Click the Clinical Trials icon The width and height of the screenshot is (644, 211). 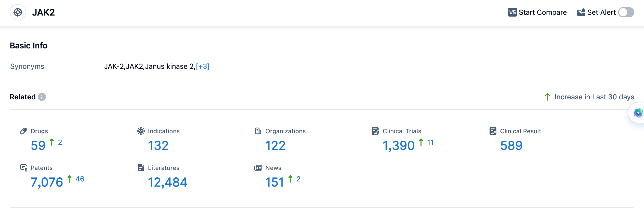click(x=375, y=131)
